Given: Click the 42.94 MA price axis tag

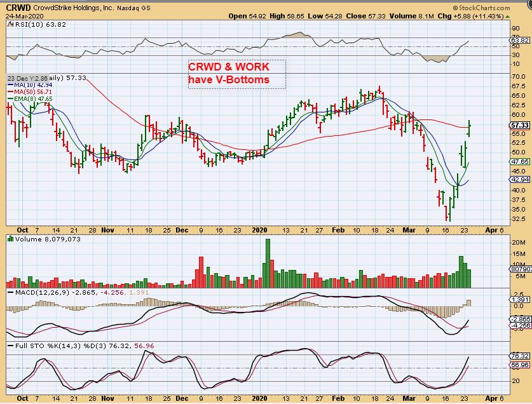Looking at the screenshot, I should pos(519,179).
